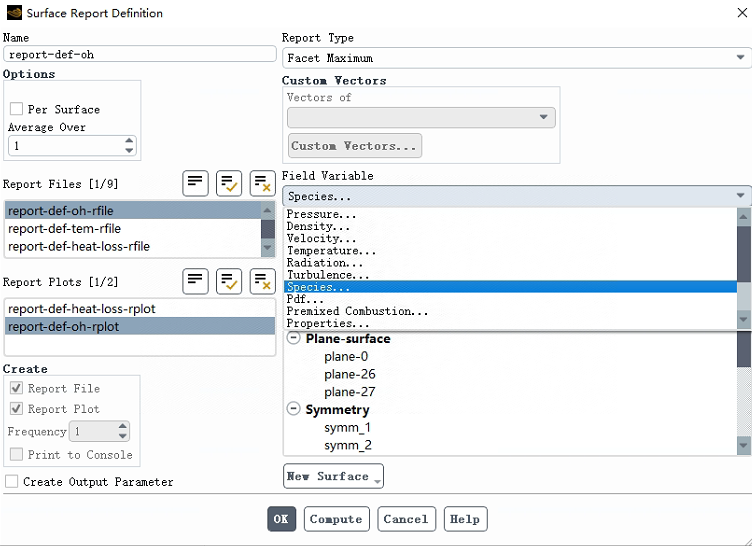Click the Report Files toggle tree view icon
This screenshot has width=752, height=546.
(x=195, y=183)
